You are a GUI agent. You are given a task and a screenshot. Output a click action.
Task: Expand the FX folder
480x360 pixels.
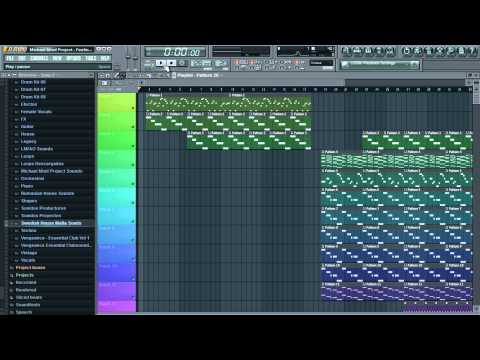[x=23, y=119]
